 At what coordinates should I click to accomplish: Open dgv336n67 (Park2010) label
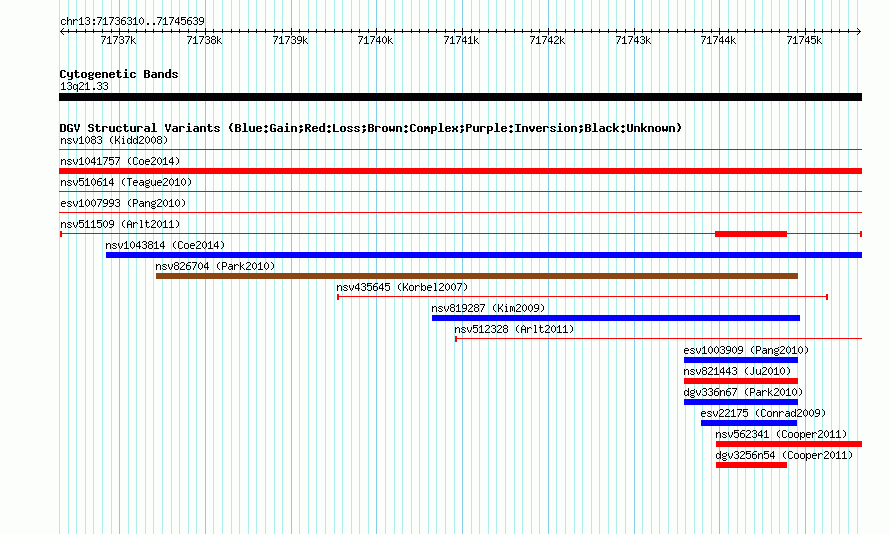pyautogui.click(x=744, y=392)
